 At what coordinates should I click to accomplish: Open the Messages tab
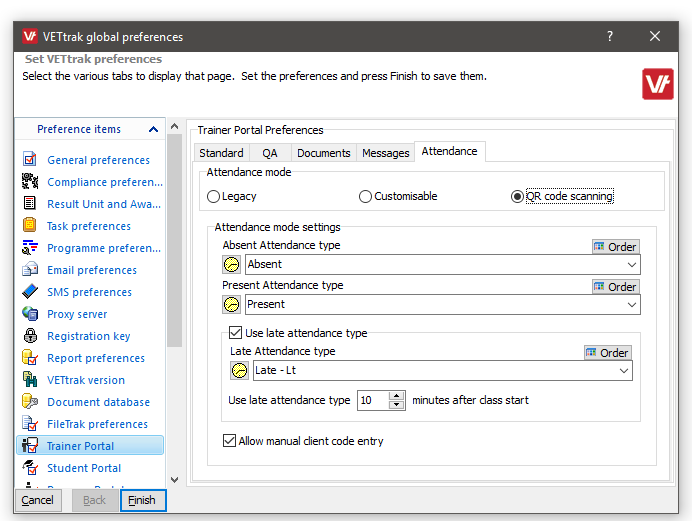[x=386, y=153]
